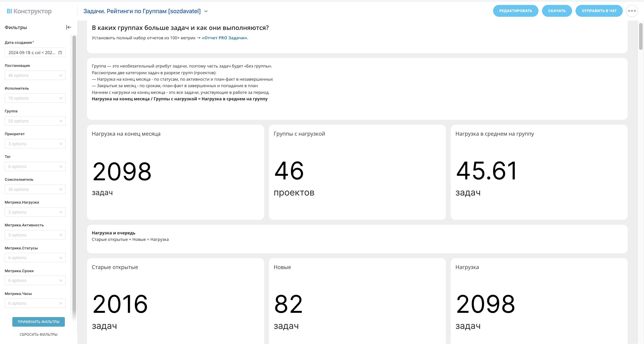Expand the Группа 50 options dropdown

[35, 121]
